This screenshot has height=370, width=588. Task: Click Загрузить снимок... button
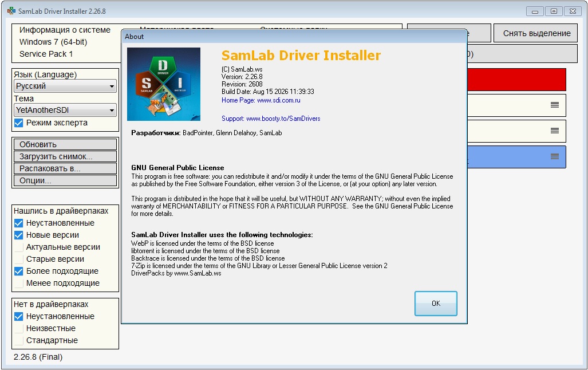coord(65,156)
